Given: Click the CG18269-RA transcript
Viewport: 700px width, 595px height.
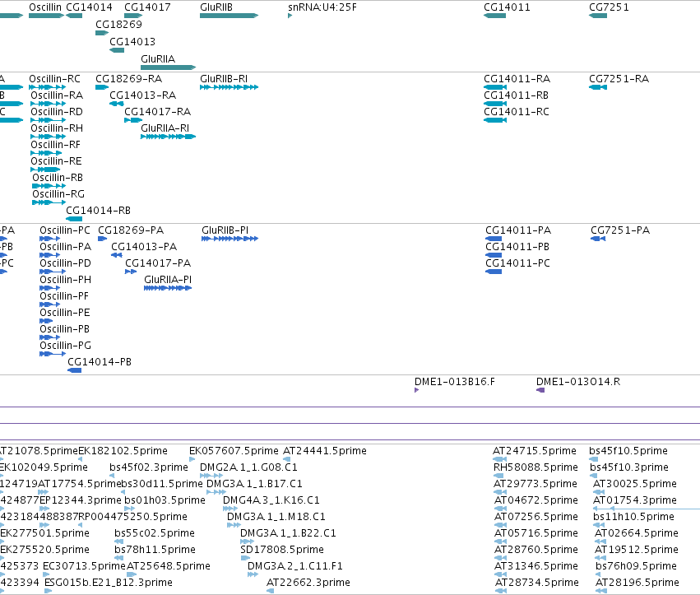Looking at the screenshot, I should 102,87.
